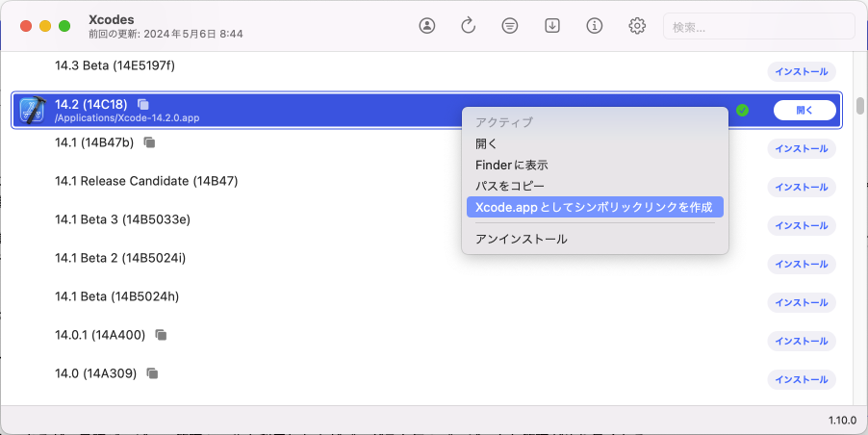Select 14.1 Beta 2 (14B5024i) row

[x=120, y=258]
